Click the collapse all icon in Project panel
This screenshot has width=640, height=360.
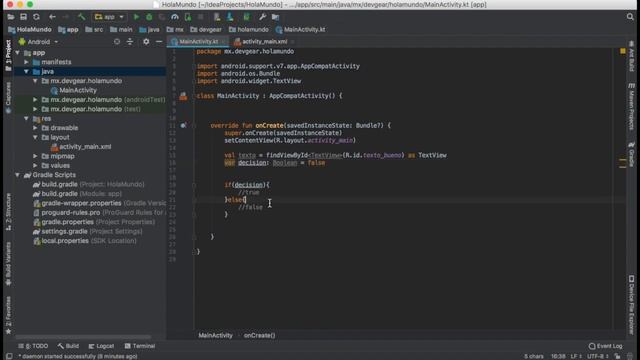coord(130,42)
